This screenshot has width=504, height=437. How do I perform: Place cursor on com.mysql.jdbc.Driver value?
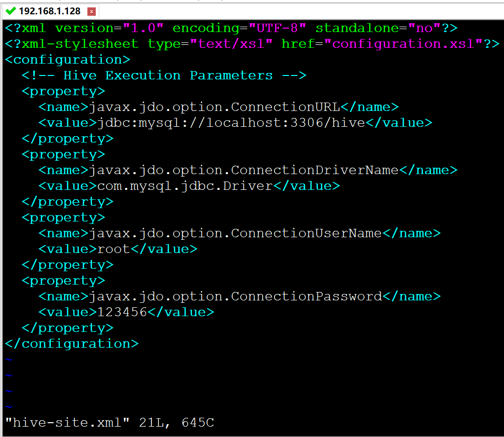[x=185, y=186]
